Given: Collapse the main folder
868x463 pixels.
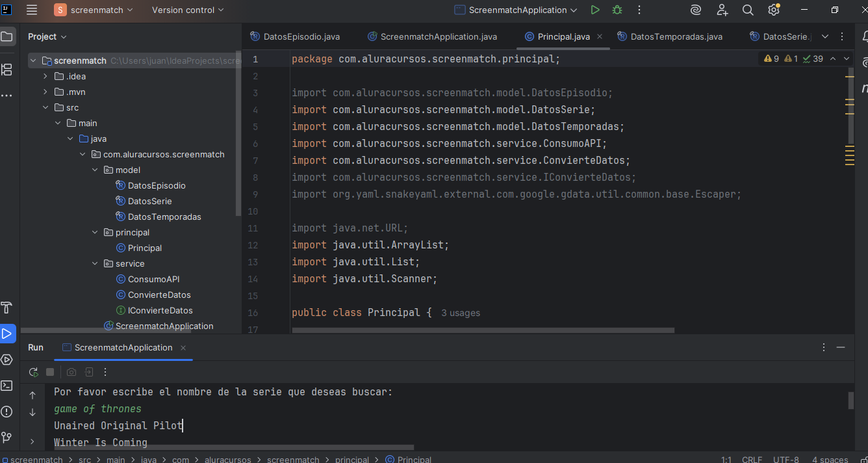Looking at the screenshot, I should pos(58,123).
